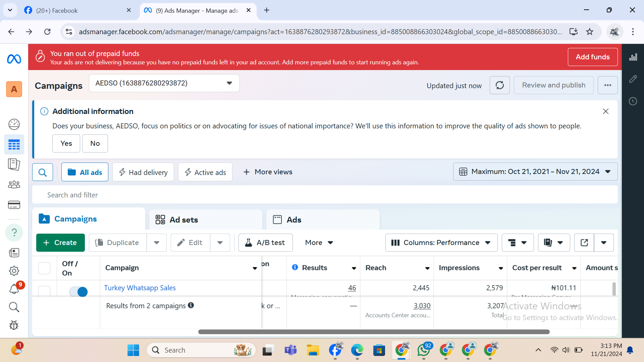Switch to the Facebook browser tab
The width and height of the screenshot is (644, 362).
pyautogui.click(x=78, y=10)
